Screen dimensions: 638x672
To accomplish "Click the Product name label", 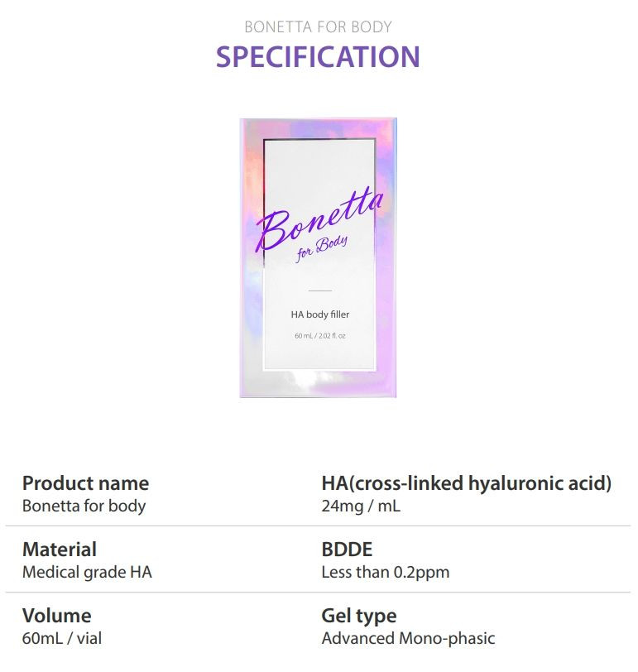I will coord(86,483).
